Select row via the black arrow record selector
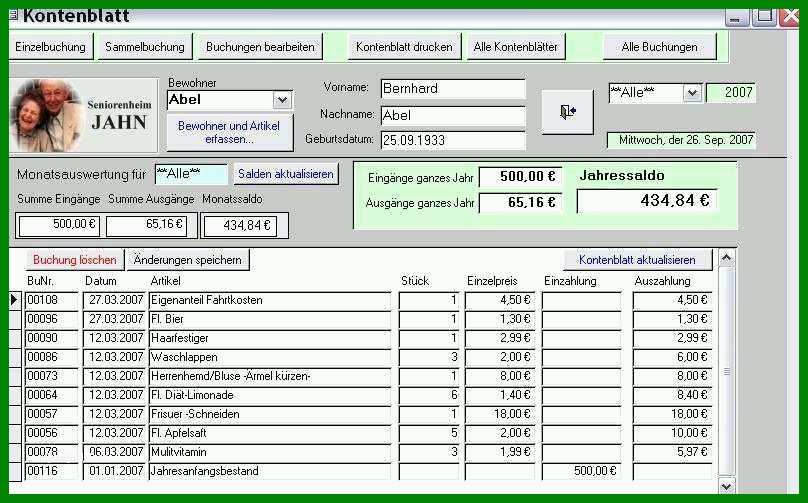The width and height of the screenshot is (808, 503). [x=14, y=300]
